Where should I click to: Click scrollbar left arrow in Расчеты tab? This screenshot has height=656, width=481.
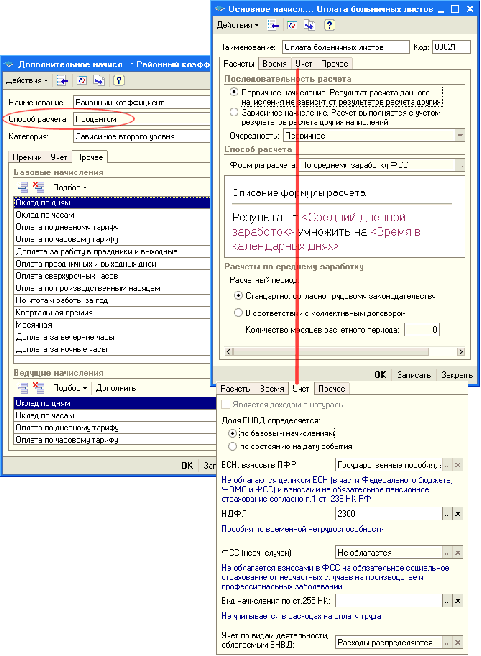click(x=228, y=351)
